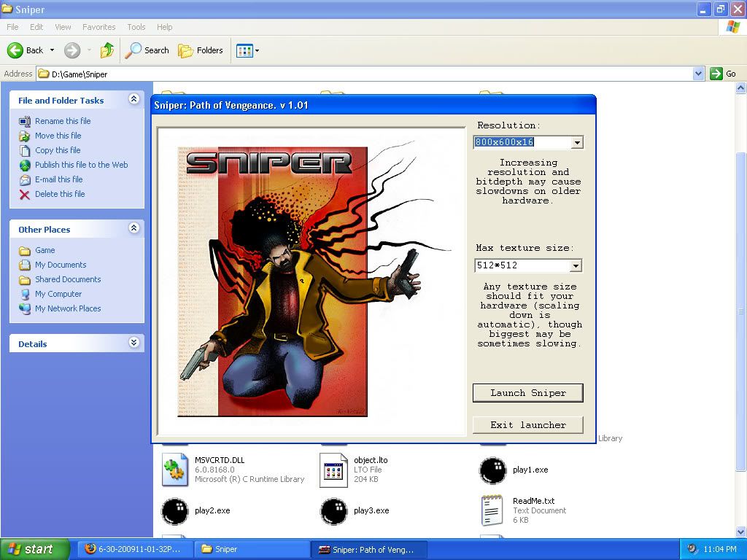Open the Help menu
Viewport: 747px width, 560px height.
coord(164,27)
